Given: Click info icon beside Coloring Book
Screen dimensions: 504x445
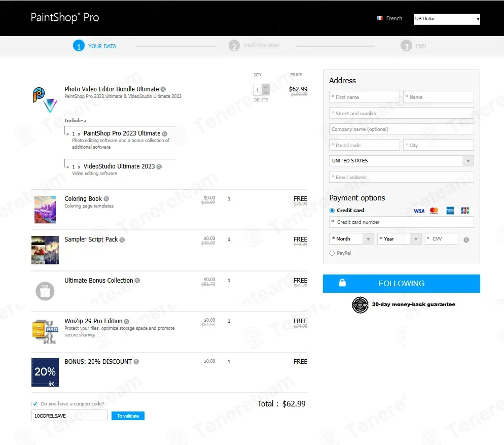Looking at the screenshot, I should 106,199.
